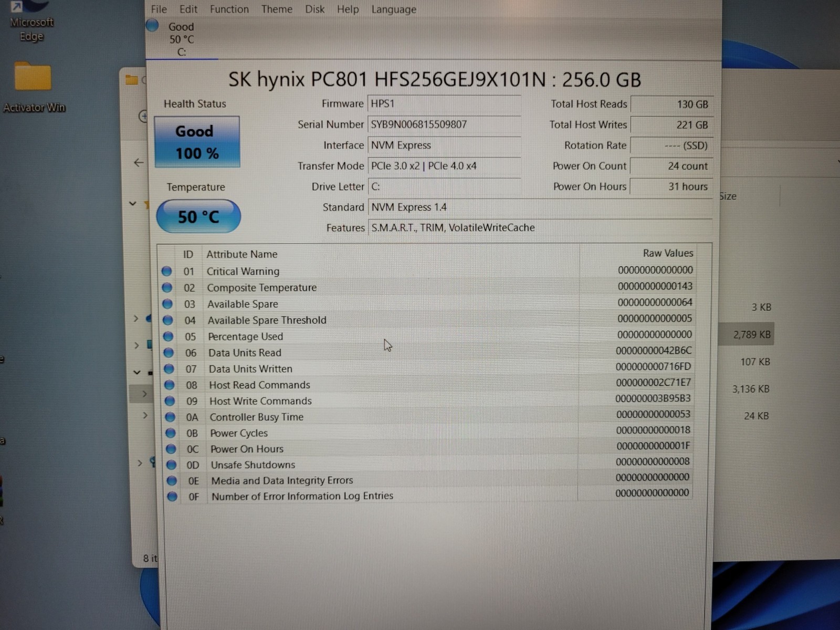Viewport: 840px width, 630px height.
Task: Open the File menu
Action: [x=159, y=9]
